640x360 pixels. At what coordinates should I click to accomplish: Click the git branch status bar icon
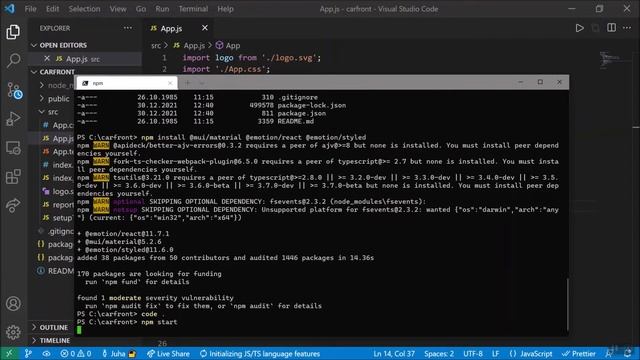tap(28, 353)
